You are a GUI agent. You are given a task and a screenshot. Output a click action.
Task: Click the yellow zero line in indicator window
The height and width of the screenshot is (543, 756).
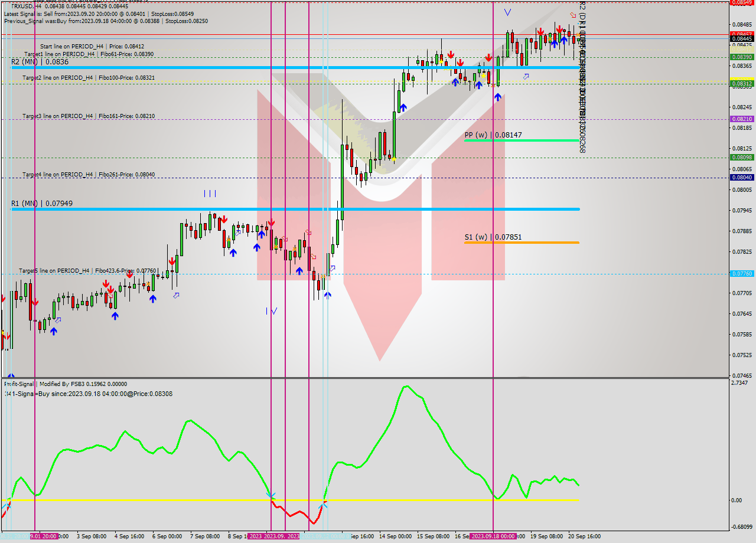[x=289, y=500]
